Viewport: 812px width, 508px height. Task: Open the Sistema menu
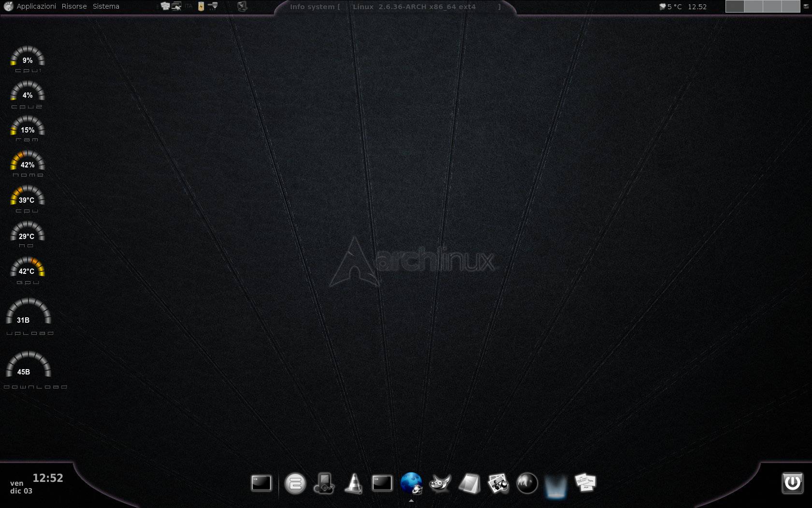106,6
